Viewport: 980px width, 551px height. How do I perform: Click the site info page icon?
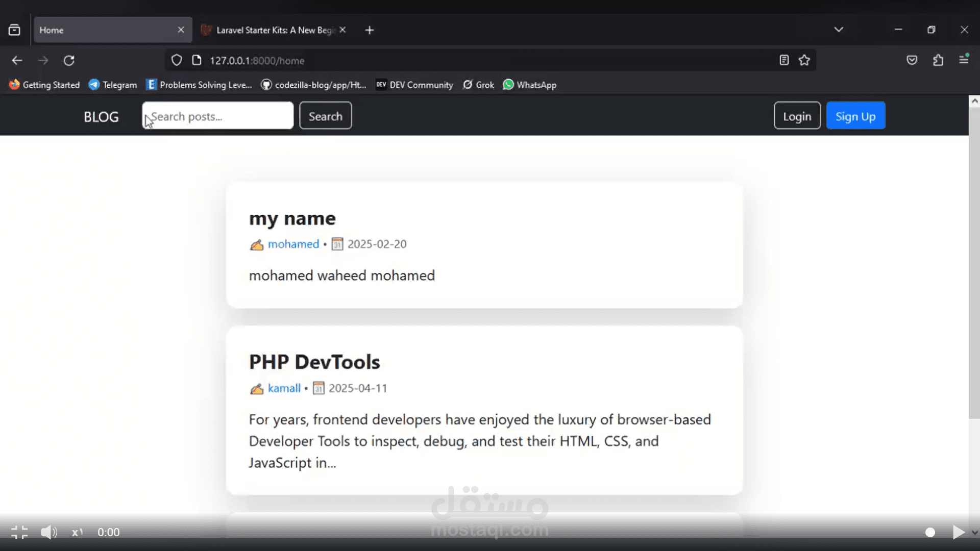pos(197,60)
